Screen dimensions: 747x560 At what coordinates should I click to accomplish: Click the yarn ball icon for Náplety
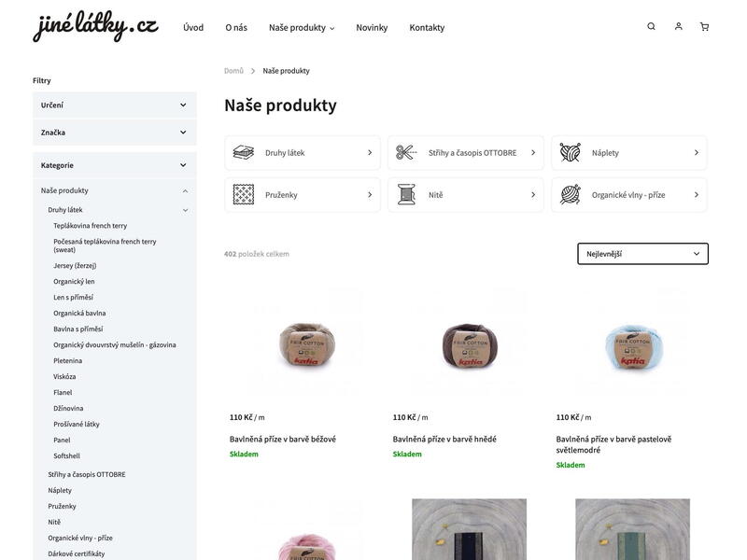pos(571,152)
